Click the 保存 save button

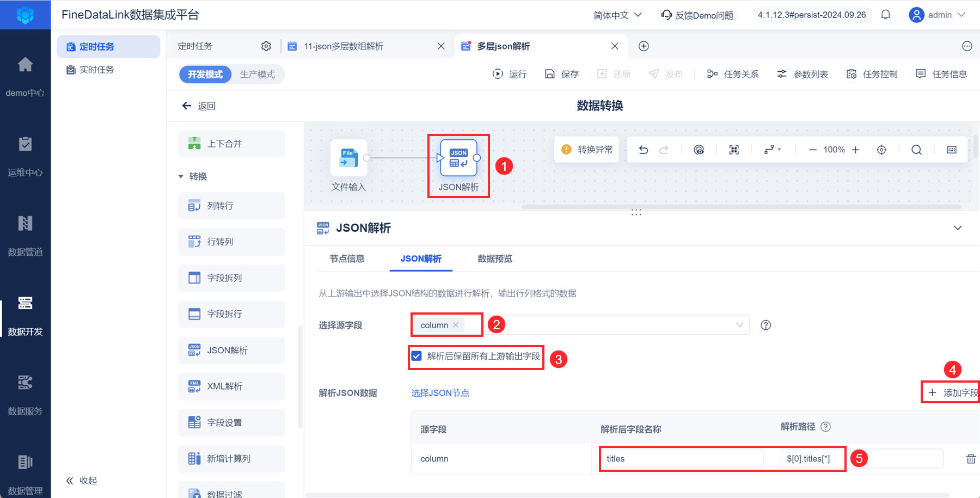tap(562, 74)
